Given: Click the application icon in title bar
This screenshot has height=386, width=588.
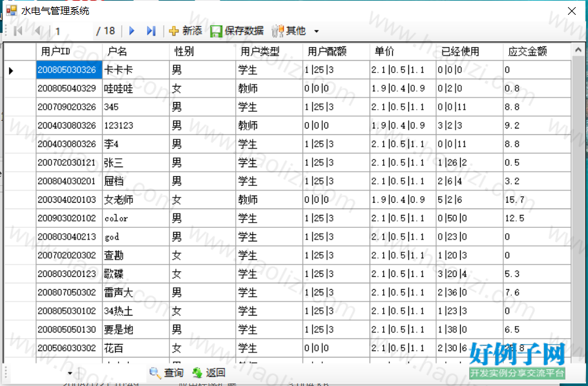Looking at the screenshot, I should tap(12, 10).
